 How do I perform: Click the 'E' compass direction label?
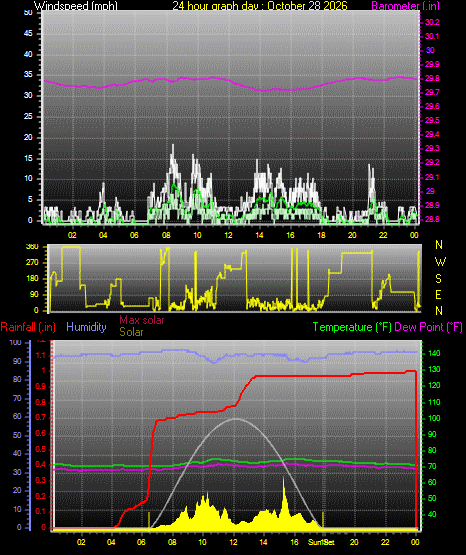(438, 294)
